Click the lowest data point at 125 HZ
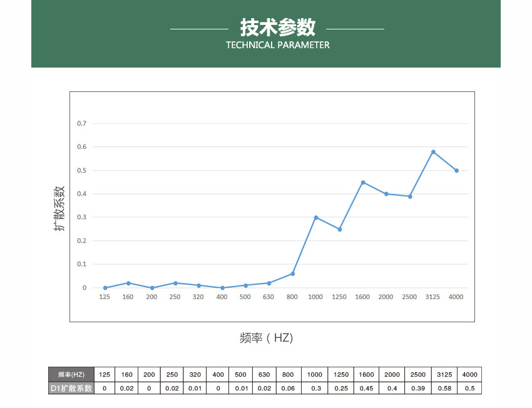532x408 pixels. (x=104, y=287)
